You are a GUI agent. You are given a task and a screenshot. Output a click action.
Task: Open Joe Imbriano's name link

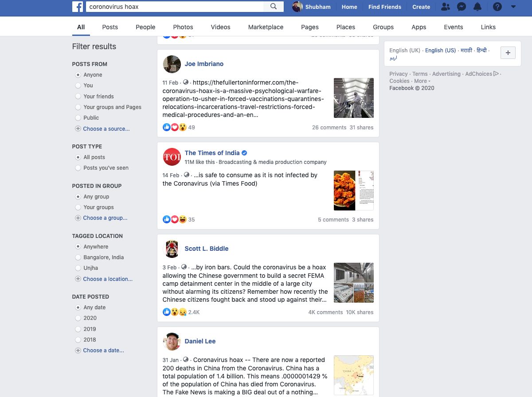pyautogui.click(x=204, y=64)
